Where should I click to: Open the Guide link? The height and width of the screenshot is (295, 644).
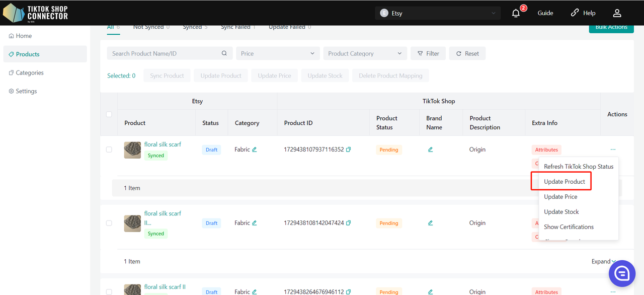[x=545, y=13]
